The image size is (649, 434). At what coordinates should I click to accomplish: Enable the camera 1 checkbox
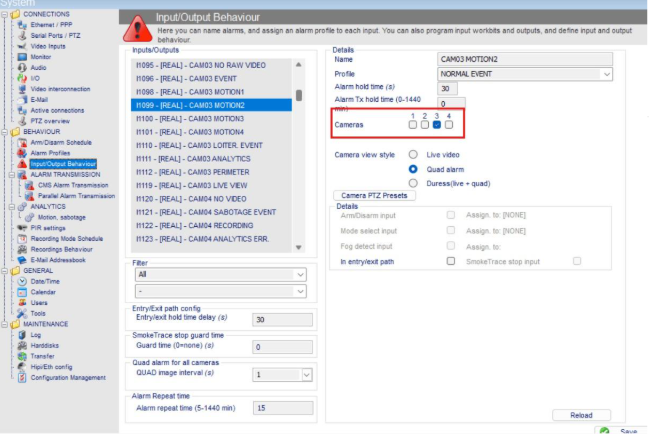(x=412, y=125)
